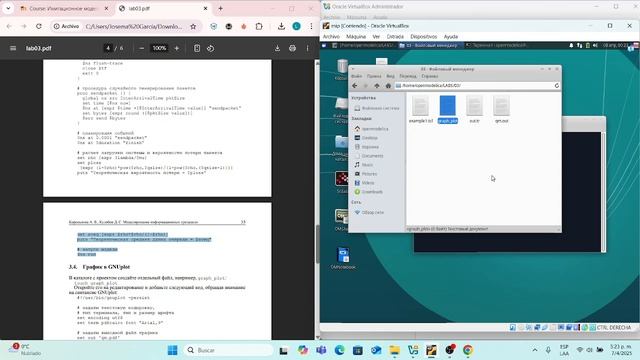Open openmodelica home bookmark in sidebar
This screenshot has width=640, height=360.
point(371,129)
